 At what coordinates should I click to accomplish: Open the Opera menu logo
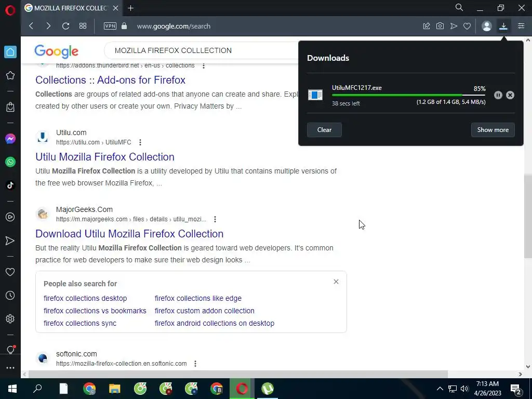pos(10,10)
